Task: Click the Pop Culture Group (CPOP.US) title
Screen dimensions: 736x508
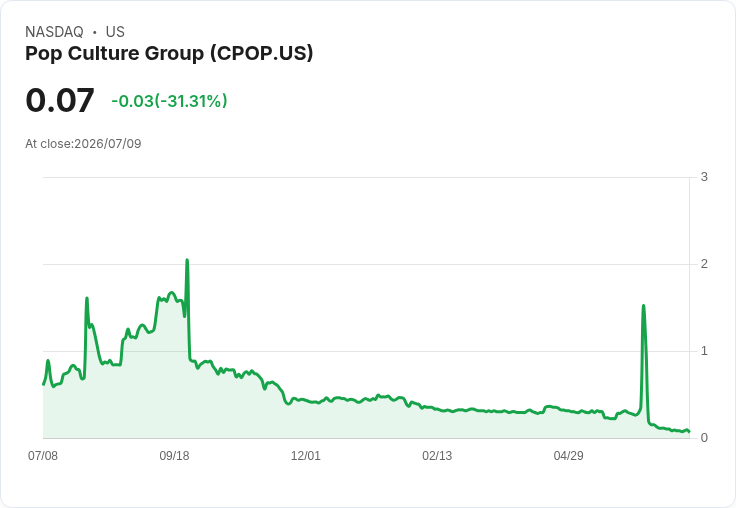Action: [169, 54]
